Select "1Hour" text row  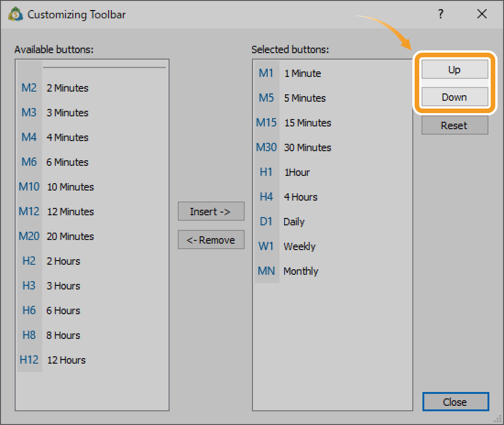pos(297,173)
